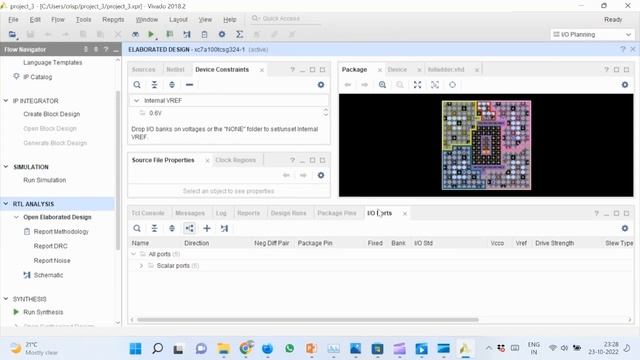Collapse the SYNTHESIS section

click(x=6, y=298)
